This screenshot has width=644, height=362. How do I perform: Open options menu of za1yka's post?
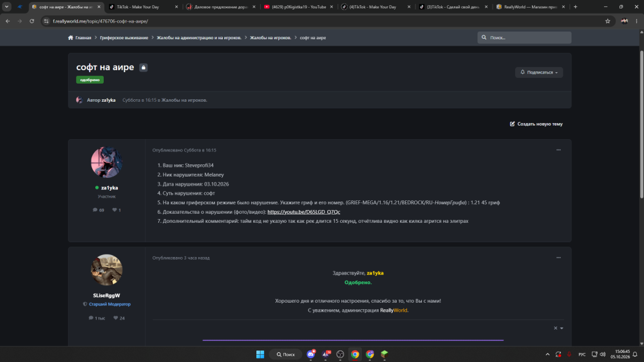coord(558,150)
